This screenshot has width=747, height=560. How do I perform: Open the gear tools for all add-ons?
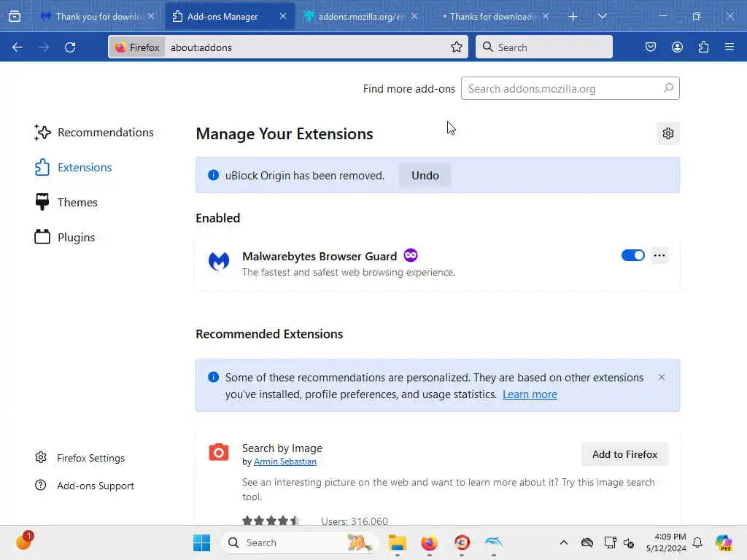[x=668, y=134]
